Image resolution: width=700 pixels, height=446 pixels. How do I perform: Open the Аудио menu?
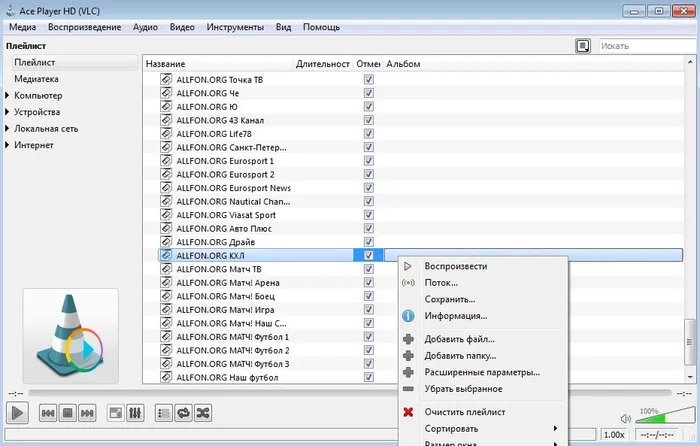coord(145,27)
